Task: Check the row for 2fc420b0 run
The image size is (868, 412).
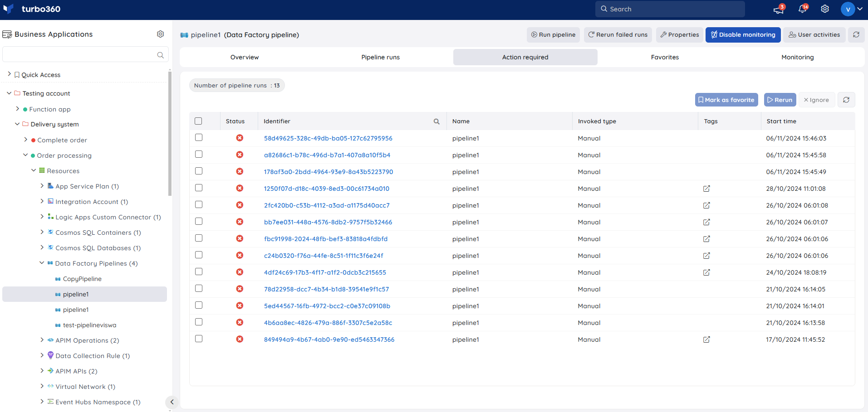Action: point(199,204)
